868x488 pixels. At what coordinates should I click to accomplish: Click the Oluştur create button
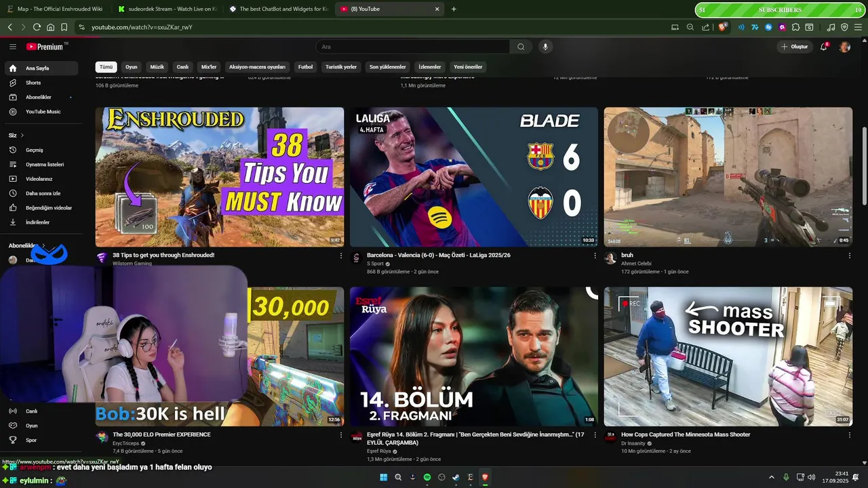tap(795, 47)
